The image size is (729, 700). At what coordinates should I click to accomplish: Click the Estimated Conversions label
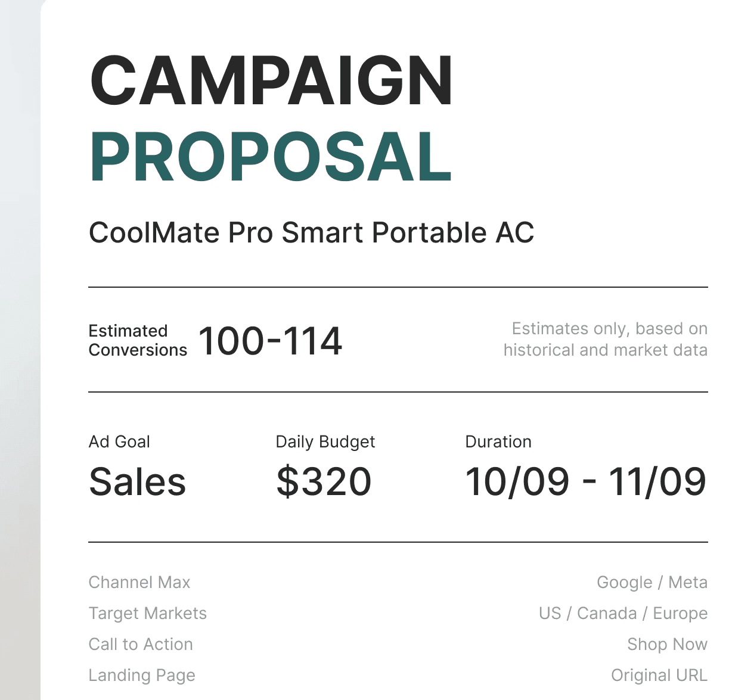[138, 340]
